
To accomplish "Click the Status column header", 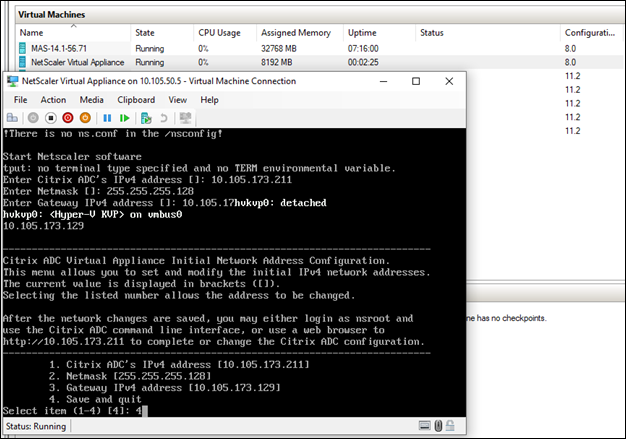I will [x=487, y=33].
